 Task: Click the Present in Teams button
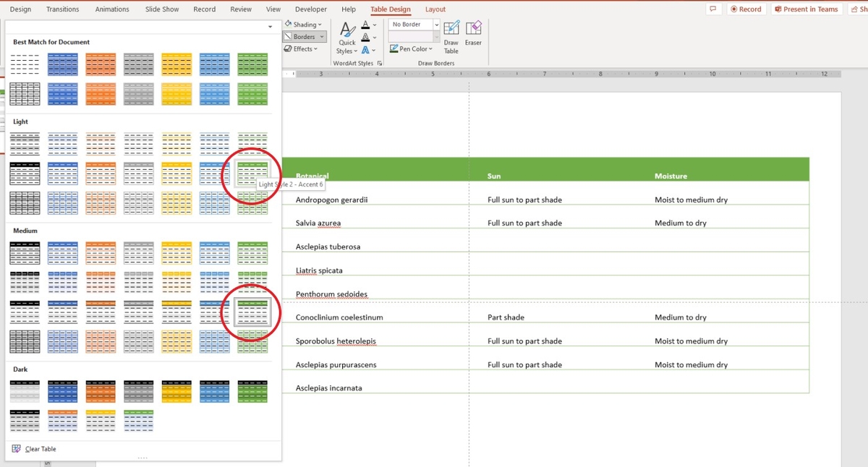pos(807,9)
